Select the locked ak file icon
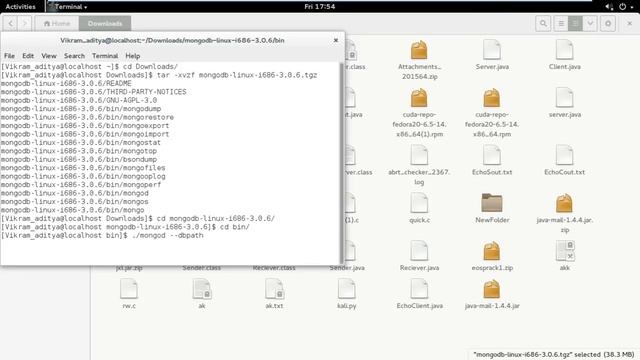640x360 pixels. (x=201, y=289)
